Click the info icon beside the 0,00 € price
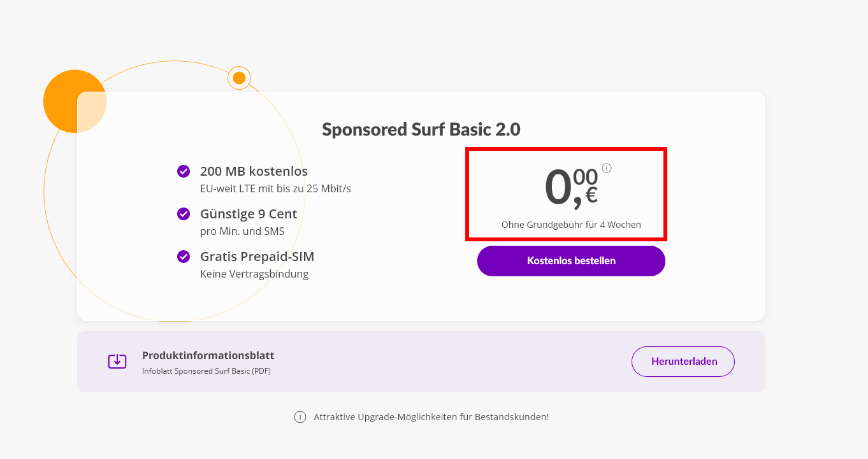The image size is (868, 459). click(607, 168)
